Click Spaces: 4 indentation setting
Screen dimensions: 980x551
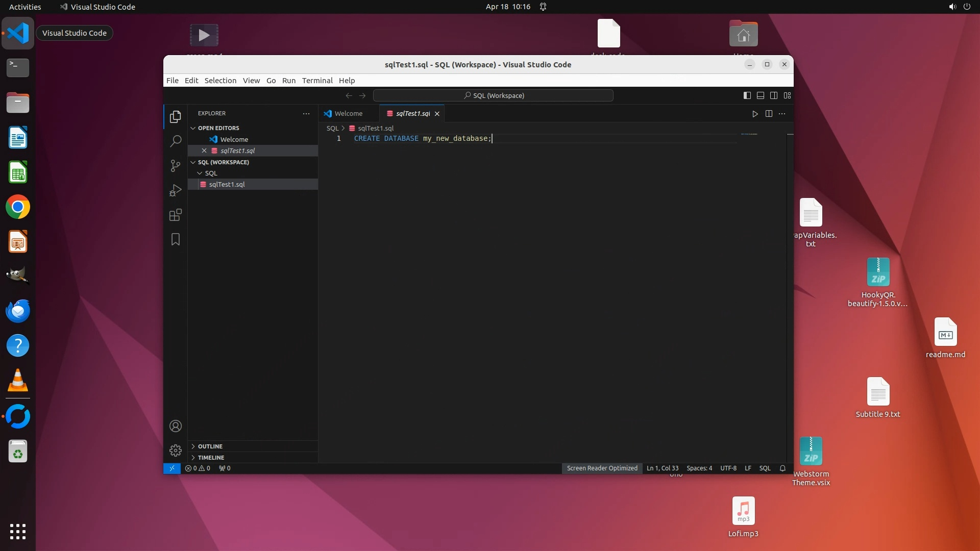point(699,468)
